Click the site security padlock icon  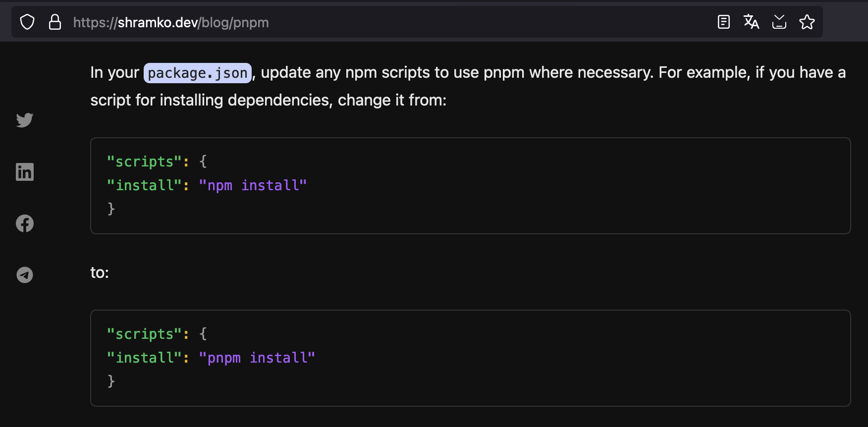(55, 22)
